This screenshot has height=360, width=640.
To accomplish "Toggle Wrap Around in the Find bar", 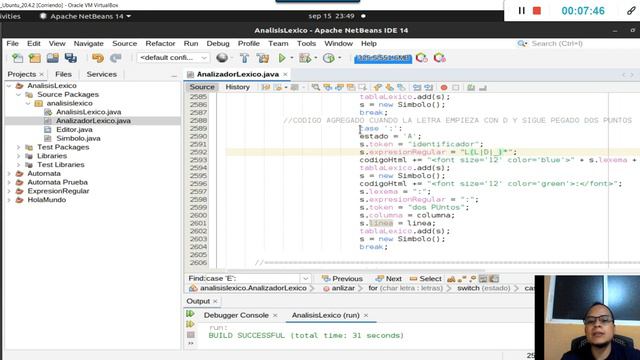I will 494,279.
